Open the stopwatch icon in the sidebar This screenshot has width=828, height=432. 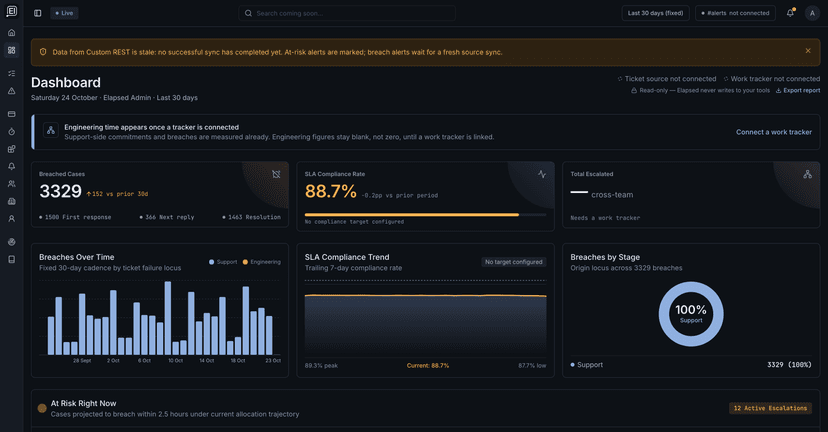point(12,132)
